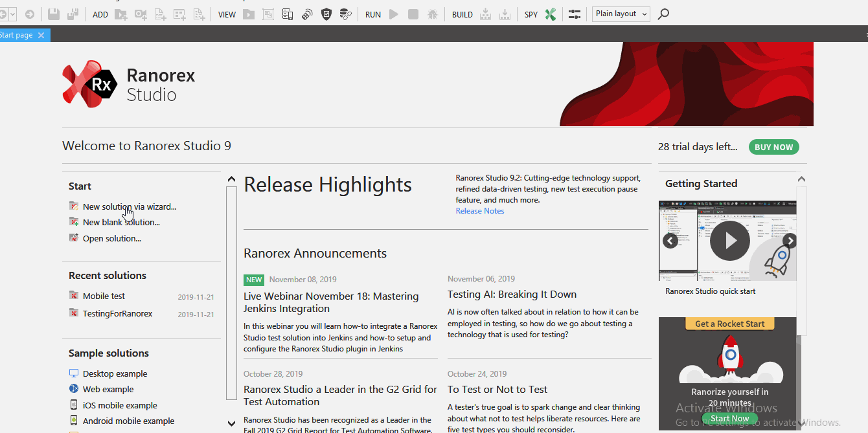Click the document list icon in VIEW group
868x433 pixels.
pyautogui.click(x=288, y=14)
